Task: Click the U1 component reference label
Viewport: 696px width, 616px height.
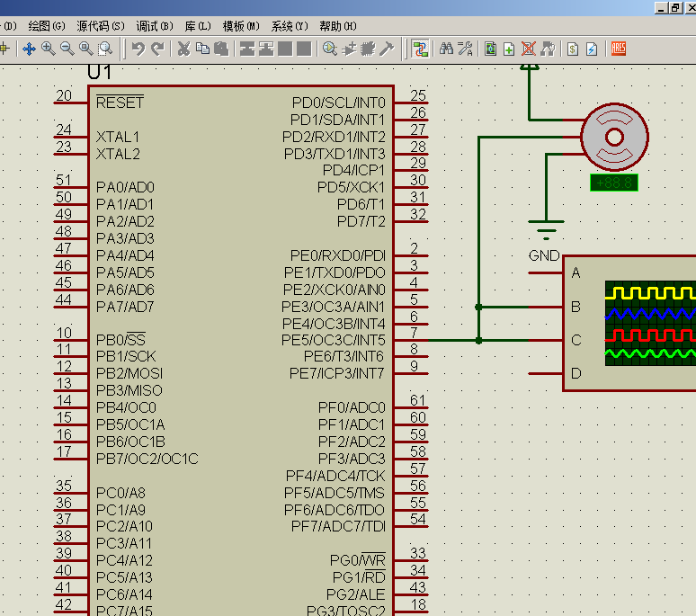Action: click(x=100, y=72)
